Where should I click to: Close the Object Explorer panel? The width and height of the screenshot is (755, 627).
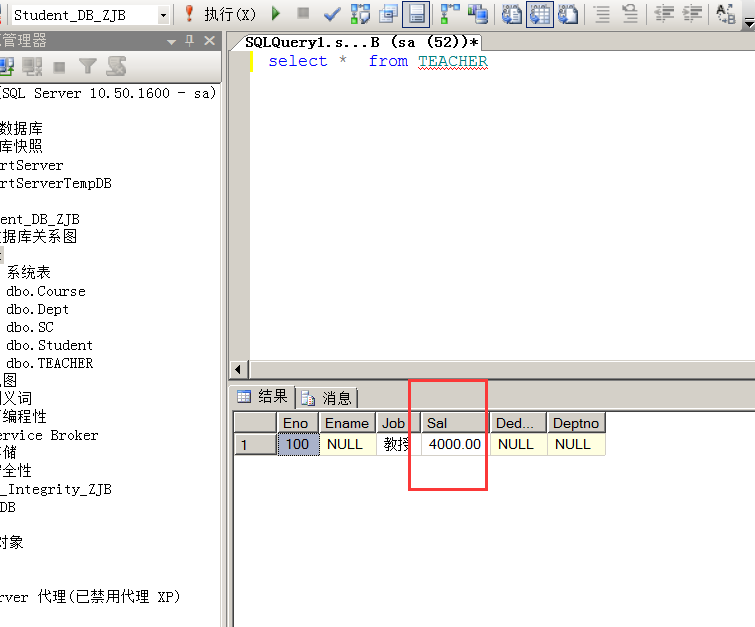(209, 41)
